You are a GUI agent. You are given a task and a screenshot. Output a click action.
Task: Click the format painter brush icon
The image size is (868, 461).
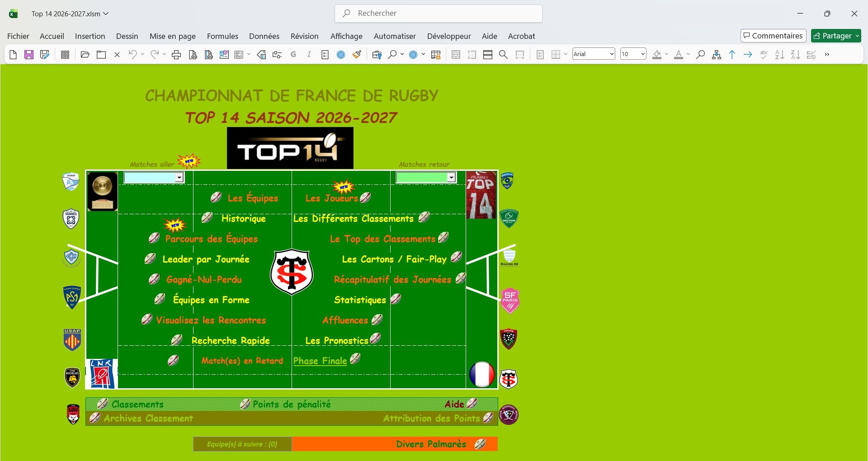pos(357,55)
